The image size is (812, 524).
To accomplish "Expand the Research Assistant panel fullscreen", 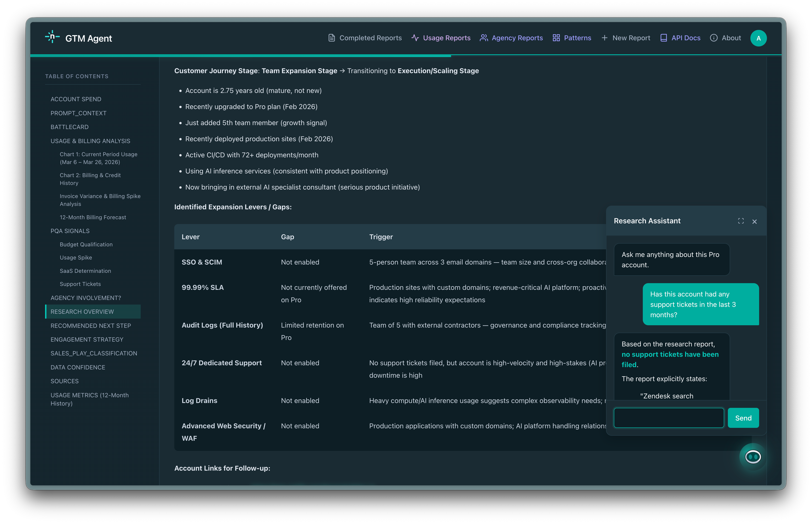I will (x=741, y=221).
